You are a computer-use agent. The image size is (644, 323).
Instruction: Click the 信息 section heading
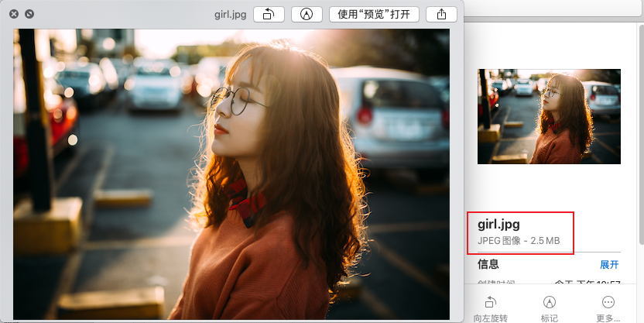point(488,264)
